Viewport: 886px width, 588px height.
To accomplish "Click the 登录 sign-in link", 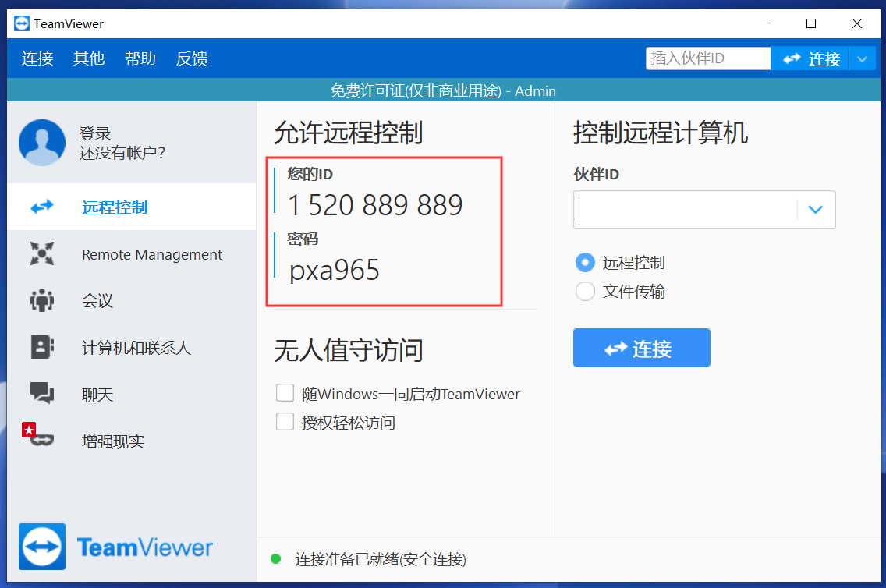I will [x=95, y=134].
